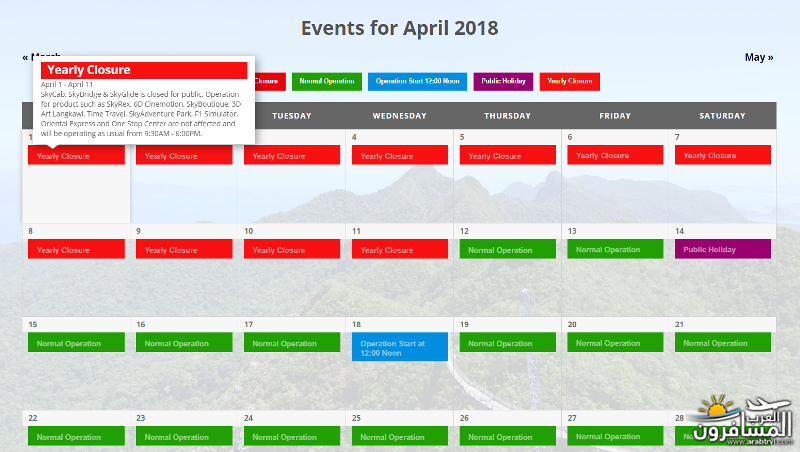Open Normal Operation event on April 12

click(508, 249)
